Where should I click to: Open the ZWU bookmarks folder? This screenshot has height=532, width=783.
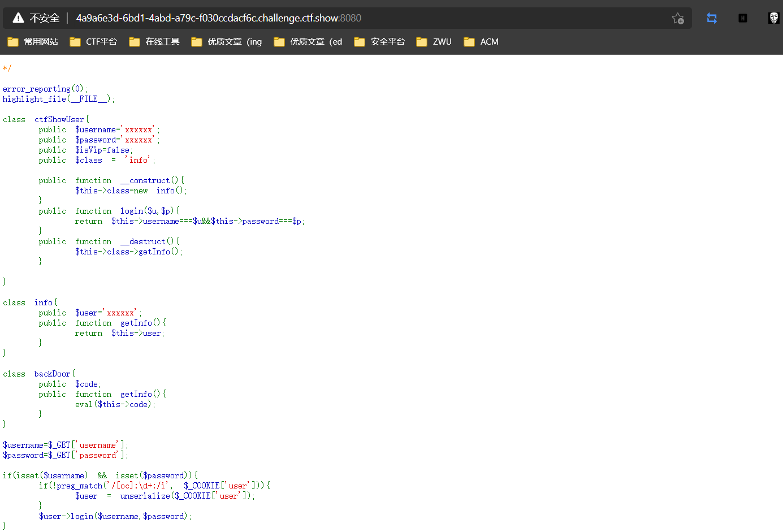(x=434, y=42)
